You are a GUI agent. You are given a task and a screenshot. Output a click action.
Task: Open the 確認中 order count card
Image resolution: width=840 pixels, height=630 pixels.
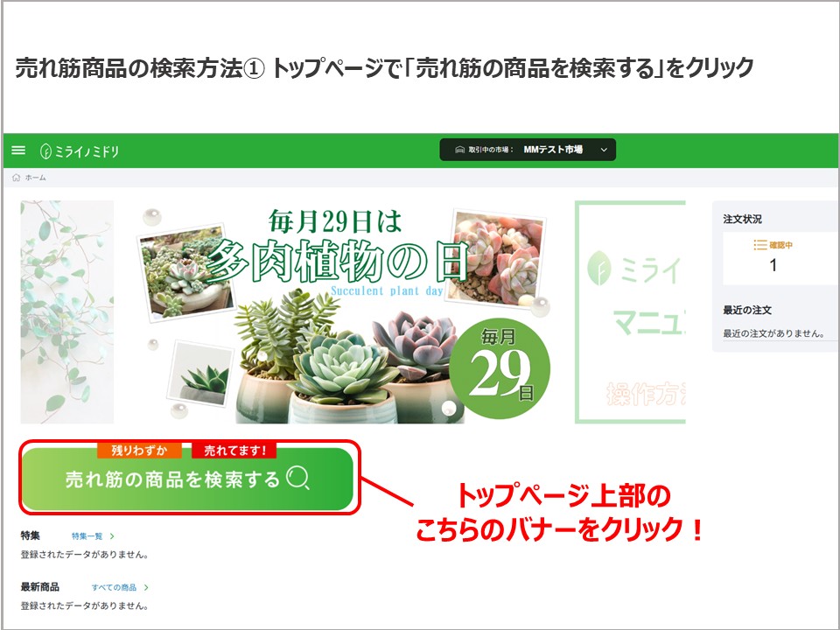click(780, 258)
